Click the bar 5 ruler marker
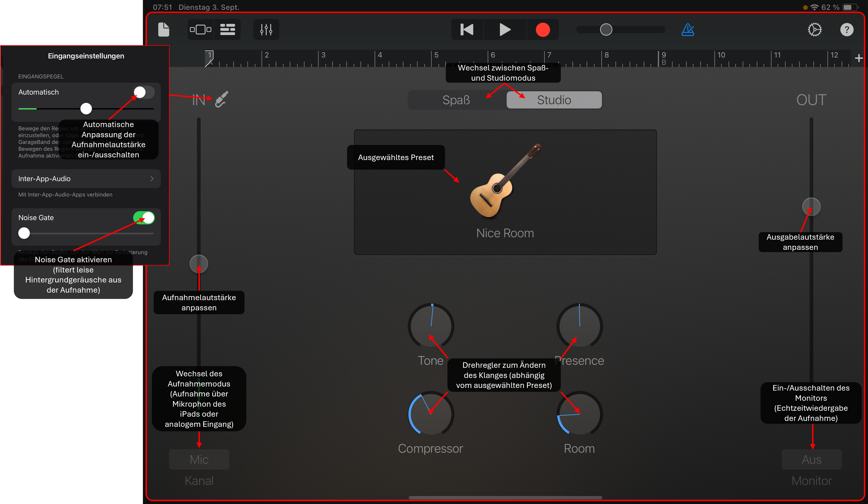Screen dimensions: 868x504 [x=436, y=55]
